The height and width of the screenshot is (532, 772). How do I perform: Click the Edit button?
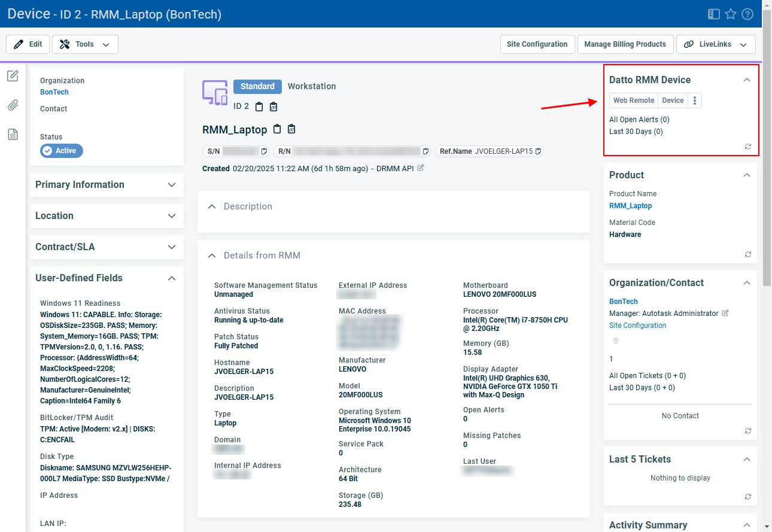coord(28,44)
